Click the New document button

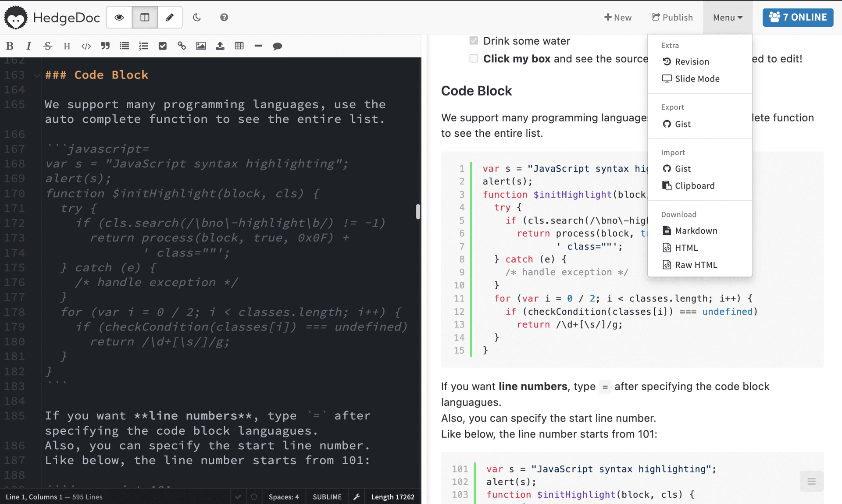point(618,18)
